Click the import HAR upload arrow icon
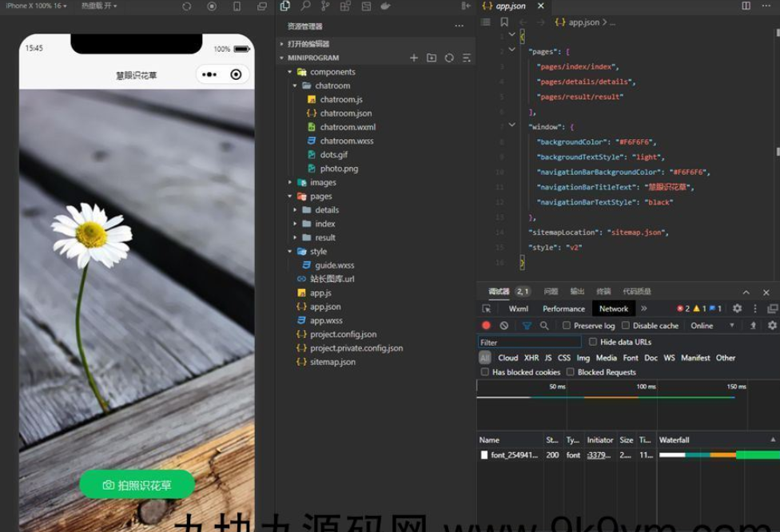780x532 pixels. click(753, 326)
